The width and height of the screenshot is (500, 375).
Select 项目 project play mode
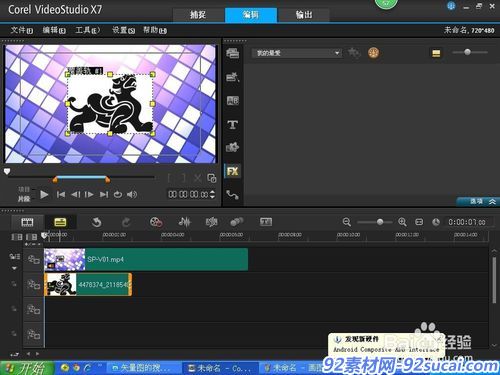(24, 189)
